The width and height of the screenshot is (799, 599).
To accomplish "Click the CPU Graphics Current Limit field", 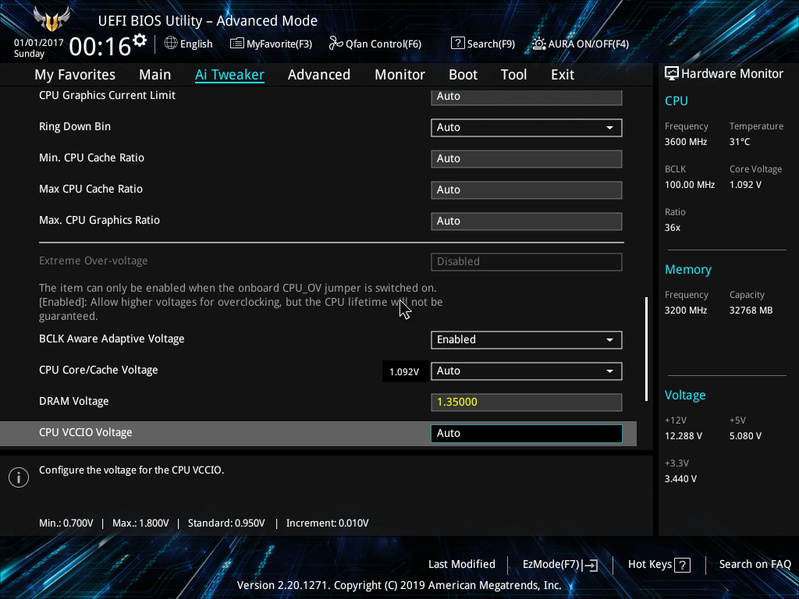I will point(526,97).
